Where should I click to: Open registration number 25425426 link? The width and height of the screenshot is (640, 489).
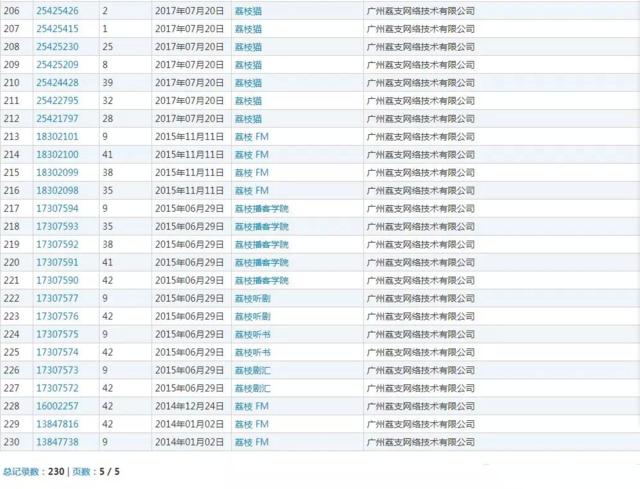pyautogui.click(x=58, y=11)
